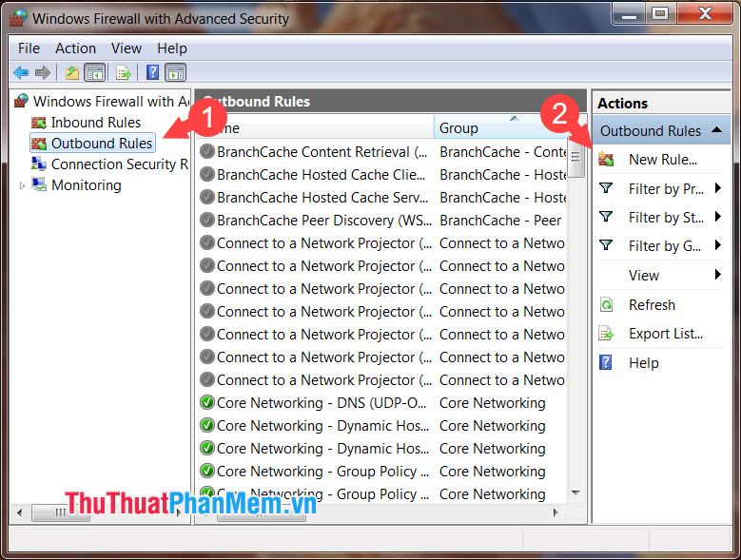Screen dimensions: 741x560
Task: Click the Monitoring tree icon
Action: coord(39,184)
